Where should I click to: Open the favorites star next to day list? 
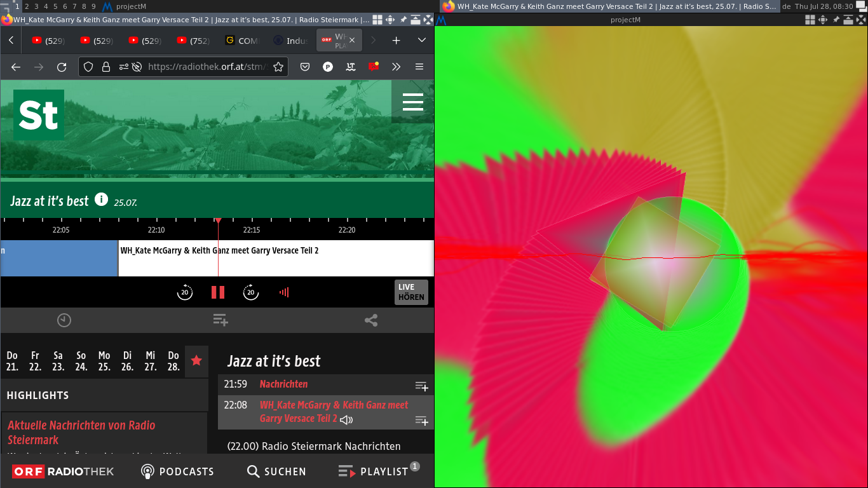[196, 361]
